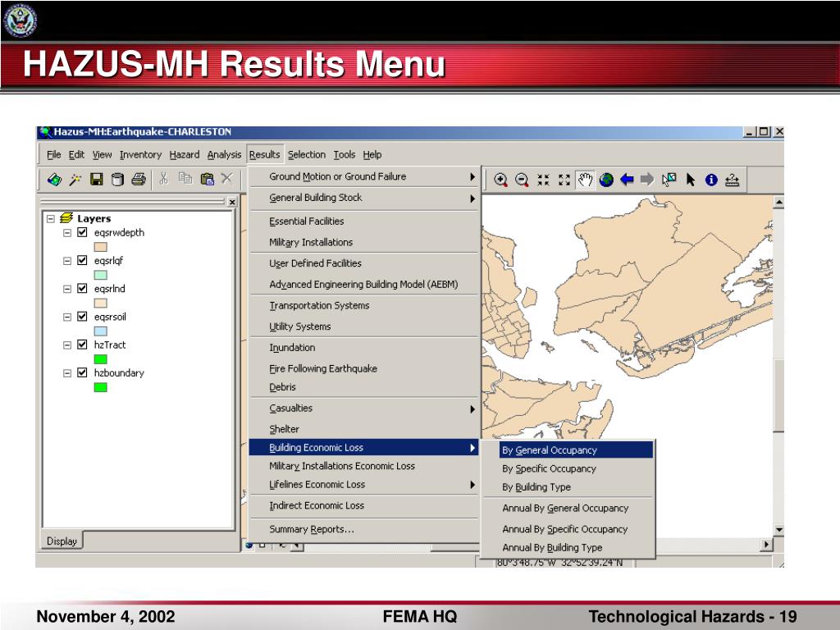Open the Lifelines Economic Loss submenu

pyautogui.click(x=364, y=484)
